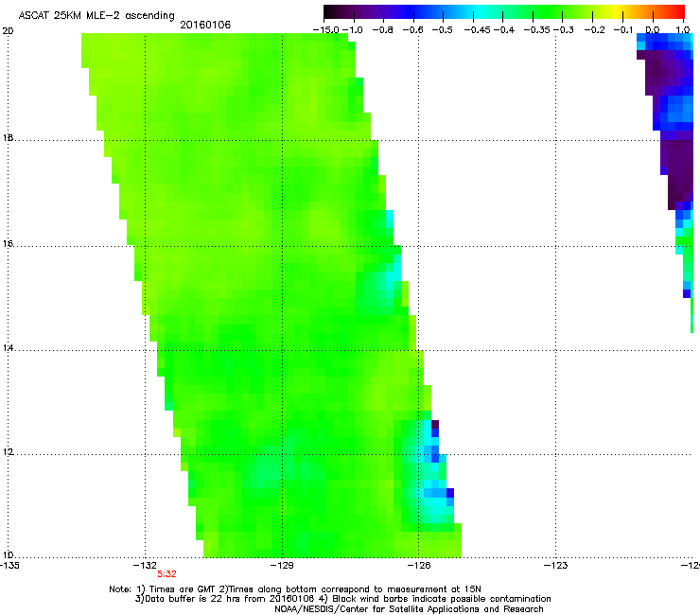This screenshot has height=615, width=700.
Task: Click the NOAA/NESDIS credit line
Action: (409, 609)
